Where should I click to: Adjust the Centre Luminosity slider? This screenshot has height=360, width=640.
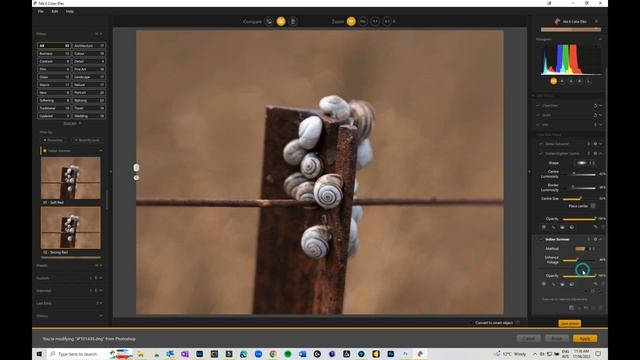click(x=579, y=174)
